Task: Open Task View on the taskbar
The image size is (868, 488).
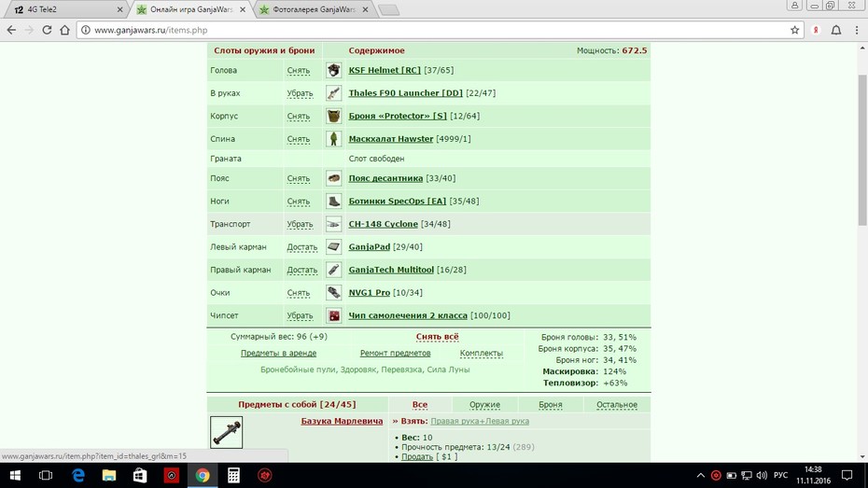Action: pyautogui.click(x=46, y=475)
